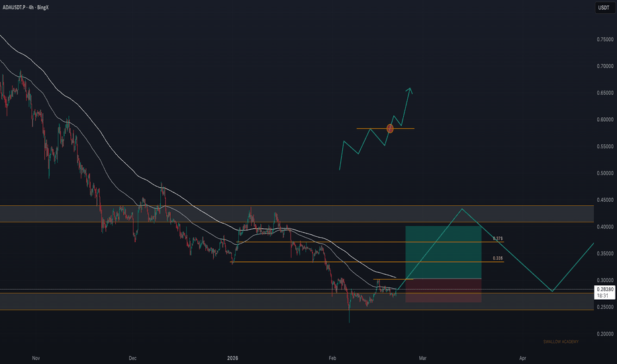
Task: Click the 0.338 level label
Action: click(x=498, y=259)
